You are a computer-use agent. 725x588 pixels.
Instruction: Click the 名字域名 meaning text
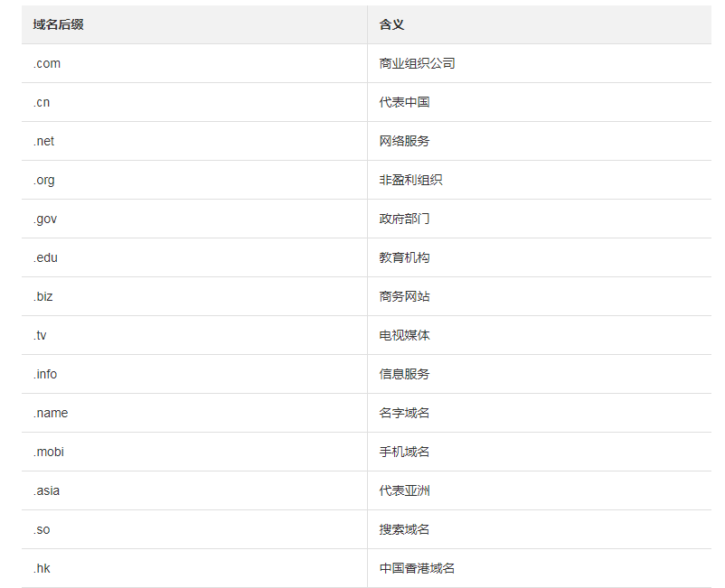(x=404, y=413)
